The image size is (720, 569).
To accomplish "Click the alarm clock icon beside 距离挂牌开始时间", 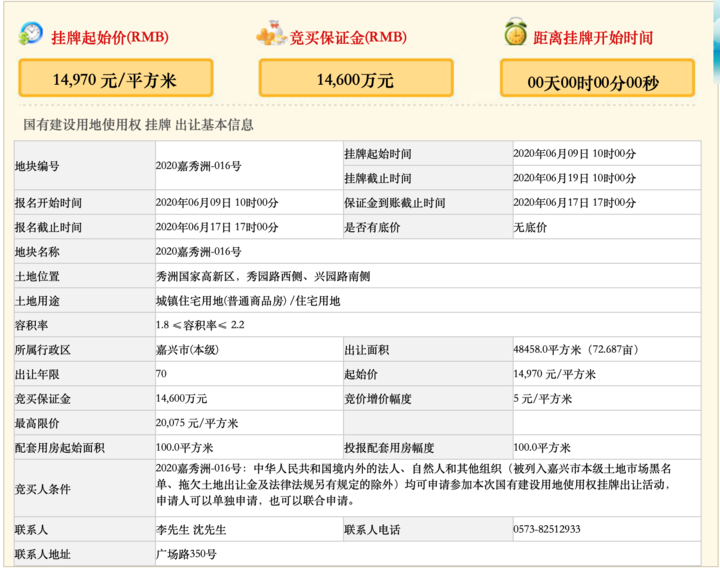I will coord(516,33).
